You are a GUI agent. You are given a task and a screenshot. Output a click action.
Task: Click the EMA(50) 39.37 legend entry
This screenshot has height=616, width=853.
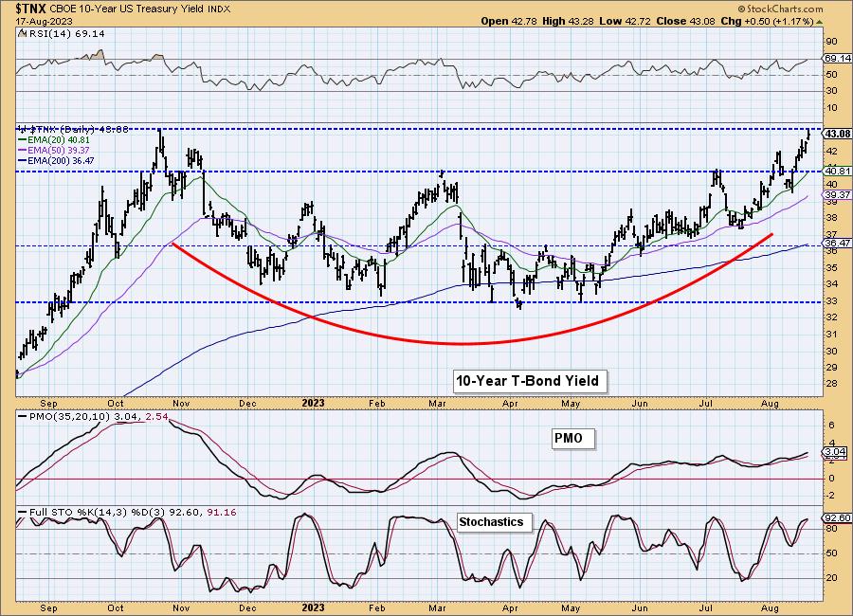coord(54,150)
